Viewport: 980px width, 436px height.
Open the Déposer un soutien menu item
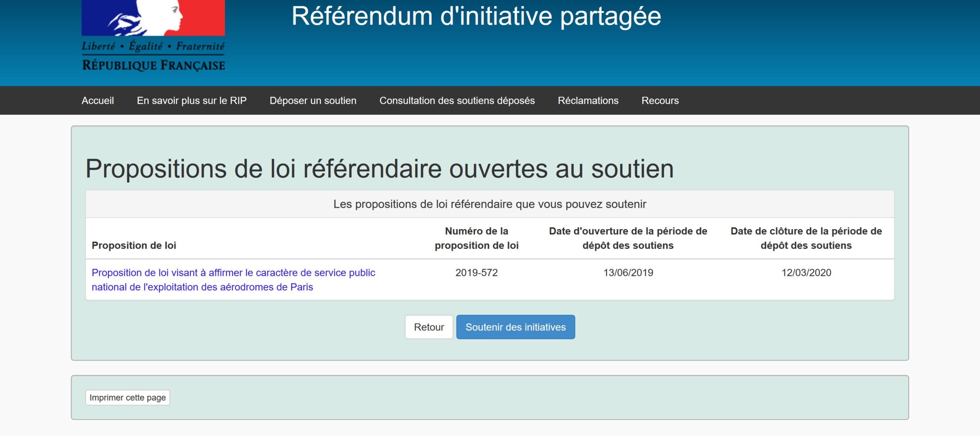click(x=313, y=101)
